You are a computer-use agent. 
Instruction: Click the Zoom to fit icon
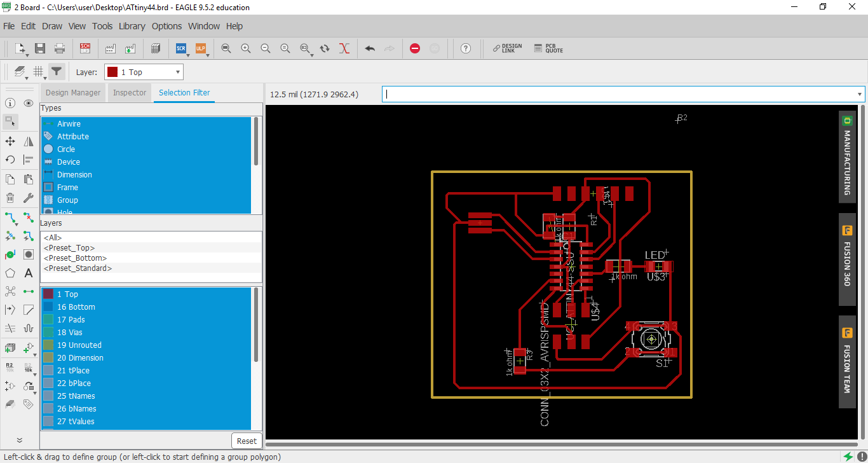click(x=226, y=48)
